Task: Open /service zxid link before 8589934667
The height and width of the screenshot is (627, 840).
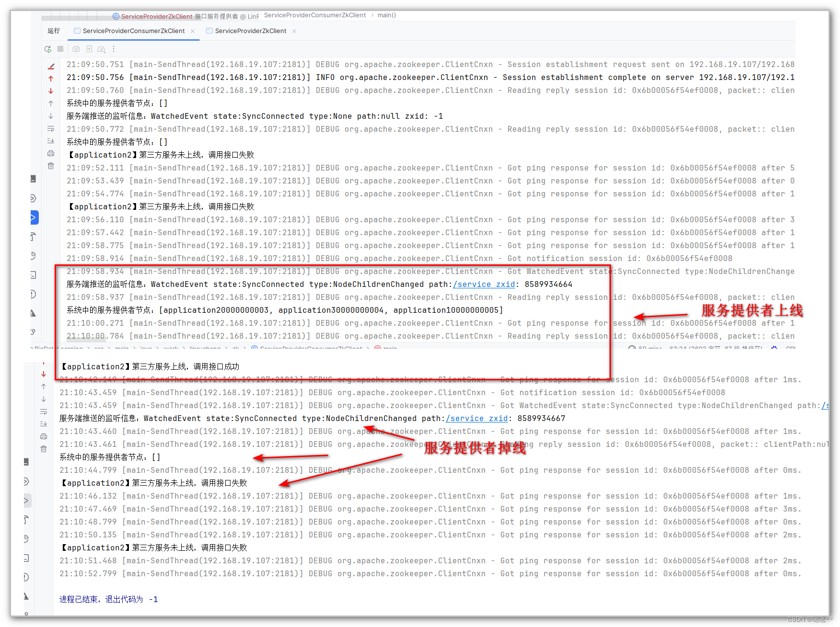Action: pos(477,418)
